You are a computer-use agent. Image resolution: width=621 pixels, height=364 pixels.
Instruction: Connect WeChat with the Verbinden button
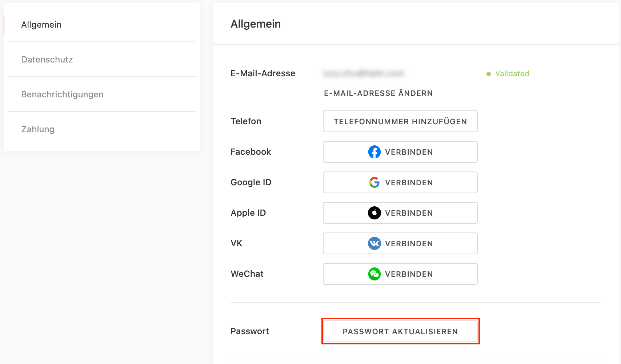[x=400, y=274]
